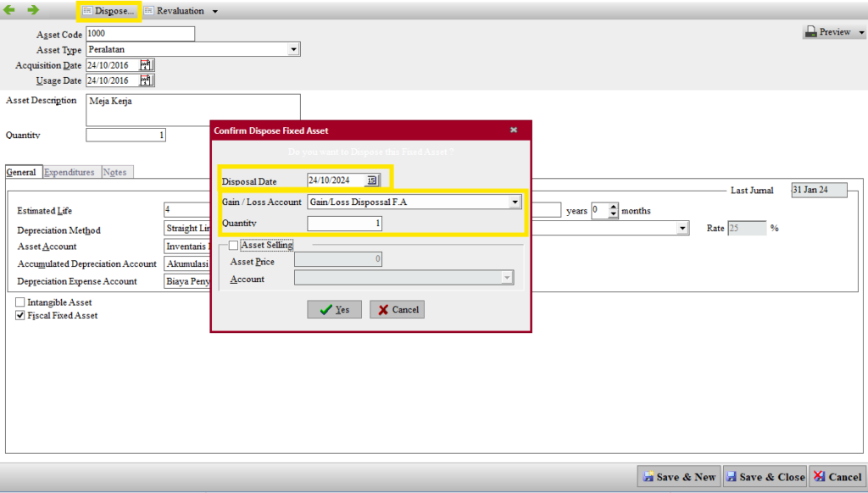Expand the Revaluation dropdown arrow

(214, 11)
